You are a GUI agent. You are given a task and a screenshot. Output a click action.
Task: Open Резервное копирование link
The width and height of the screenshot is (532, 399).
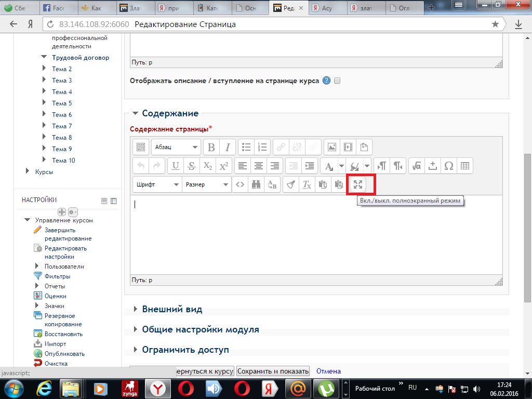(63, 320)
